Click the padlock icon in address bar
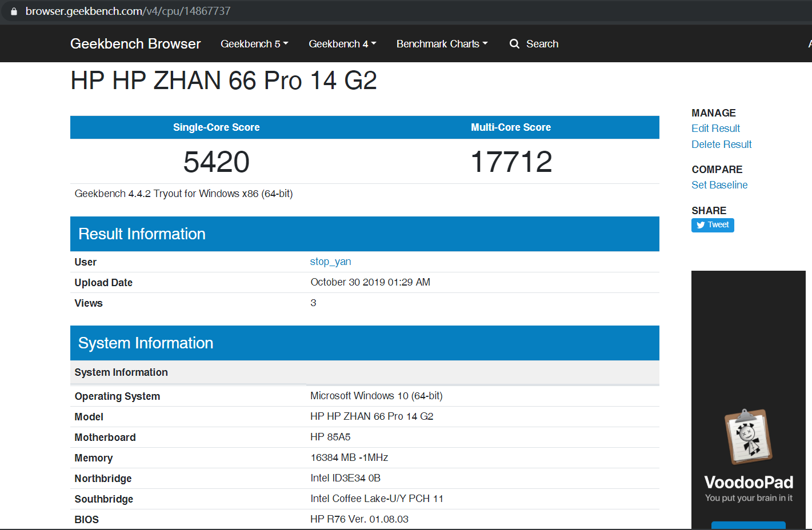This screenshot has height=530, width=812. point(14,11)
